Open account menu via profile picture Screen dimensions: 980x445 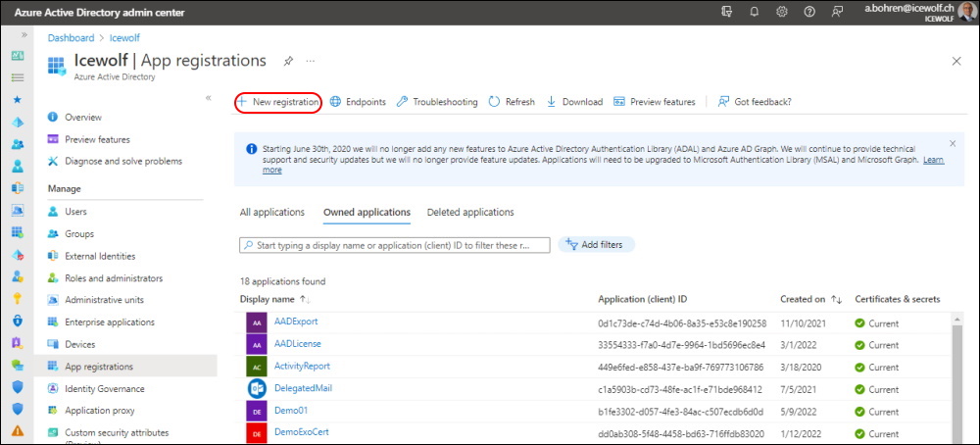(x=966, y=12)
